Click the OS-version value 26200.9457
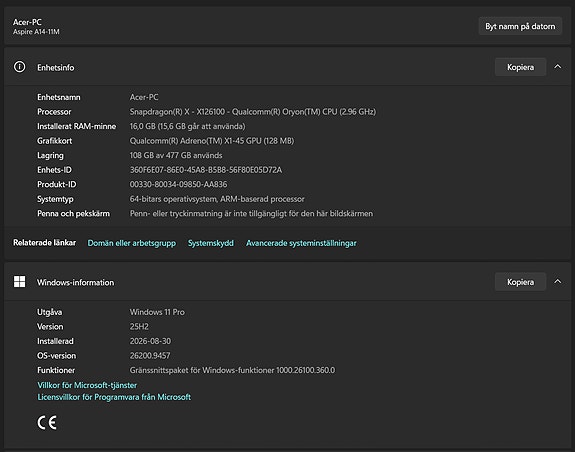The image size is (575, 452). coord(150,356)
